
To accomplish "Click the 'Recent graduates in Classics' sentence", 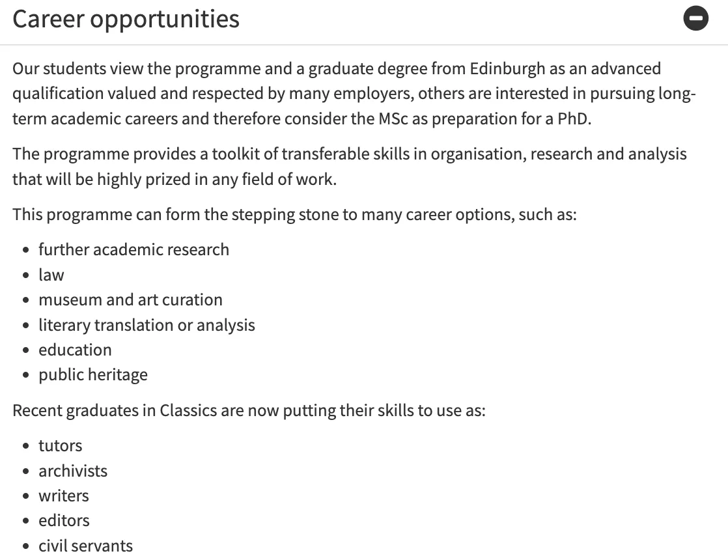I will point(249,411).
